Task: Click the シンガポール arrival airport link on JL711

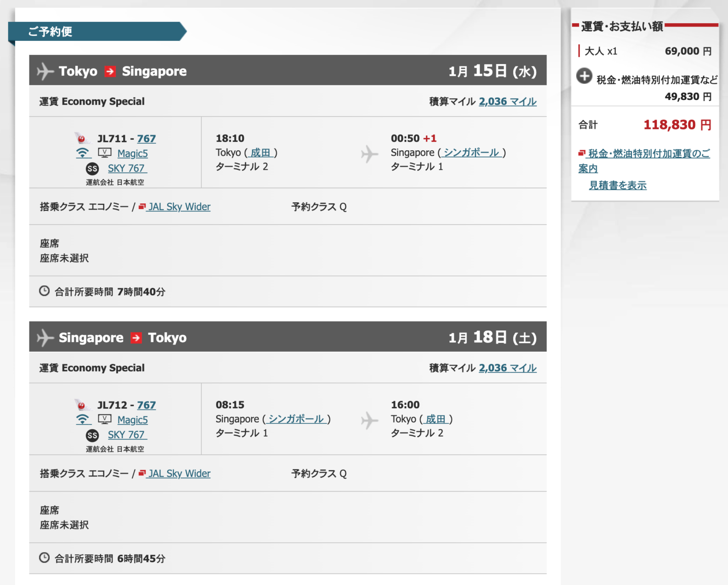Action: coord(471,153)
